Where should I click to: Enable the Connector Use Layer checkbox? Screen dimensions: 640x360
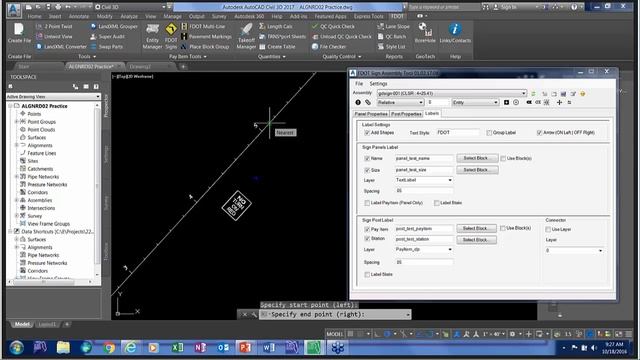(x=548, y=229)
